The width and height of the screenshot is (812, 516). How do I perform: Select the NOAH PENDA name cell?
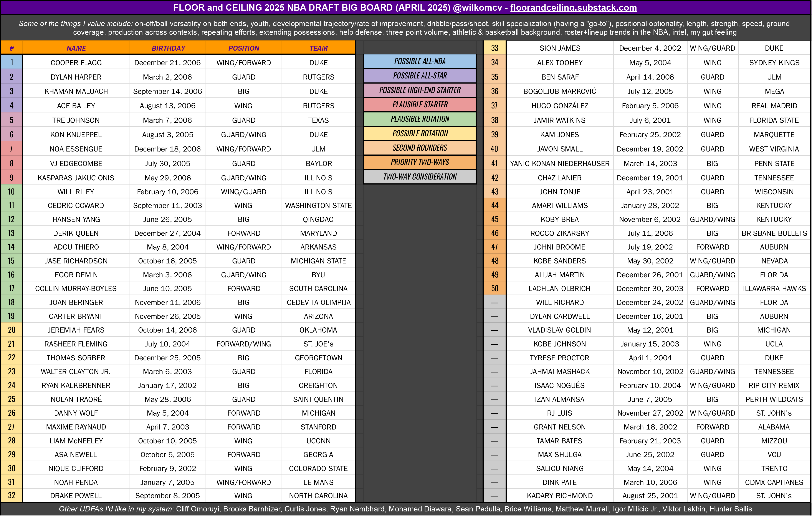click(x=76, y=482)
